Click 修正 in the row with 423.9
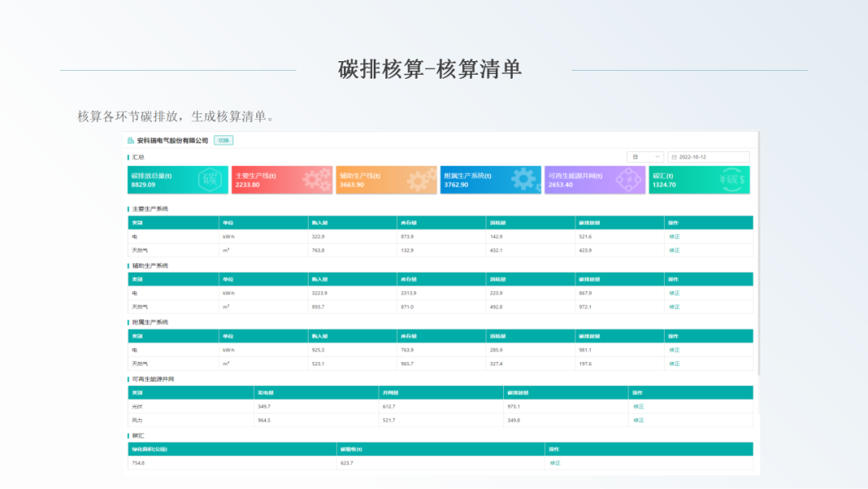868x489 pixels. tap(674, 250)
